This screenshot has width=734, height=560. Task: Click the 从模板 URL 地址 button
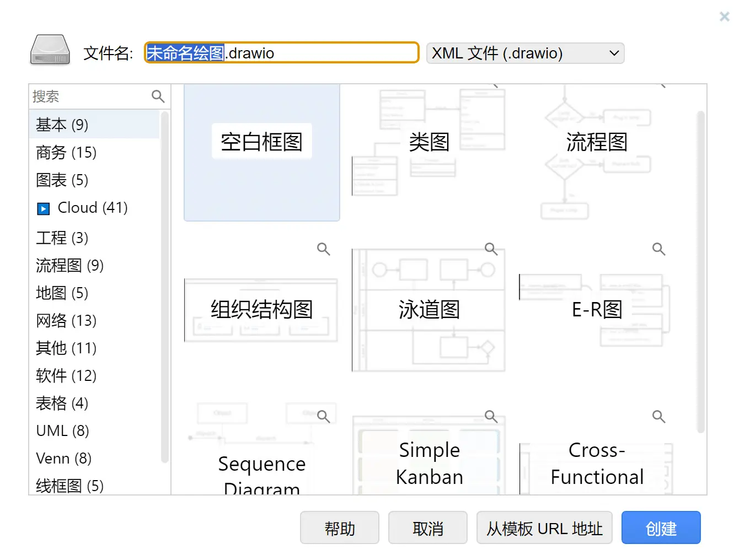[544, 528]
